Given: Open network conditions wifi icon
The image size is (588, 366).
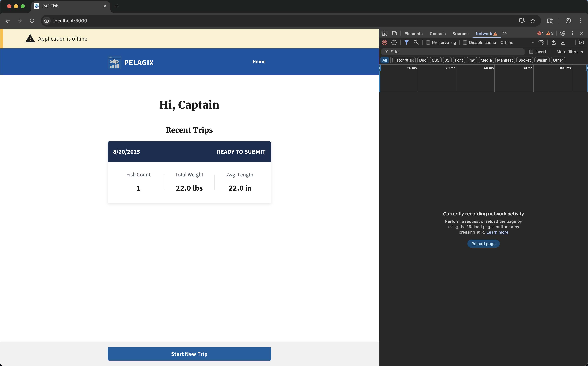Looking at the screenshot, I should pos(541,43).
